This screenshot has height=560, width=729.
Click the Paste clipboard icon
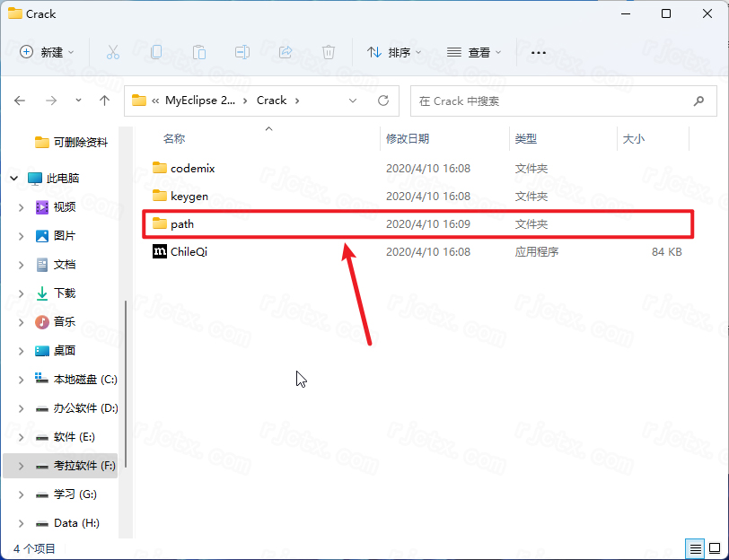click(x=199, y=52)
